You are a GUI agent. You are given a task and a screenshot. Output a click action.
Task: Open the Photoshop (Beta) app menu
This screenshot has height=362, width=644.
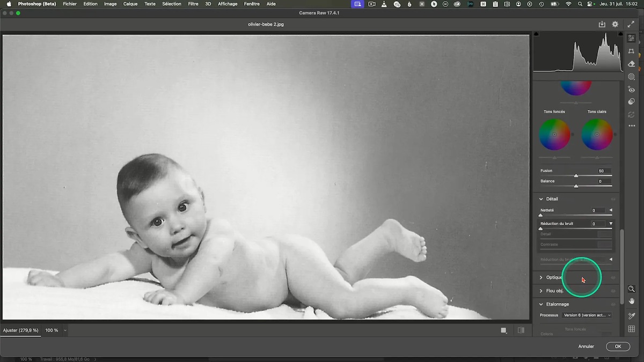point(37,4)
